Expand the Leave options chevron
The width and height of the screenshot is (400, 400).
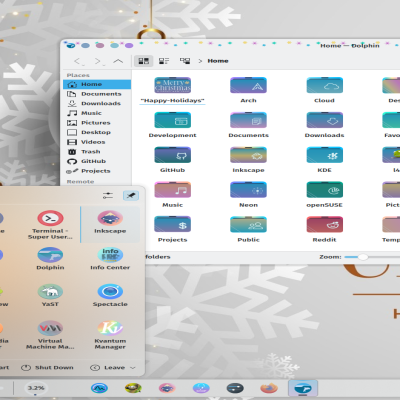[133, 368]
